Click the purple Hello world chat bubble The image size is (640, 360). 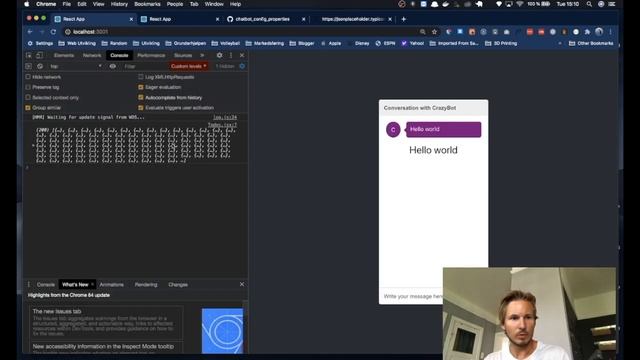click(x=443, y=129)
